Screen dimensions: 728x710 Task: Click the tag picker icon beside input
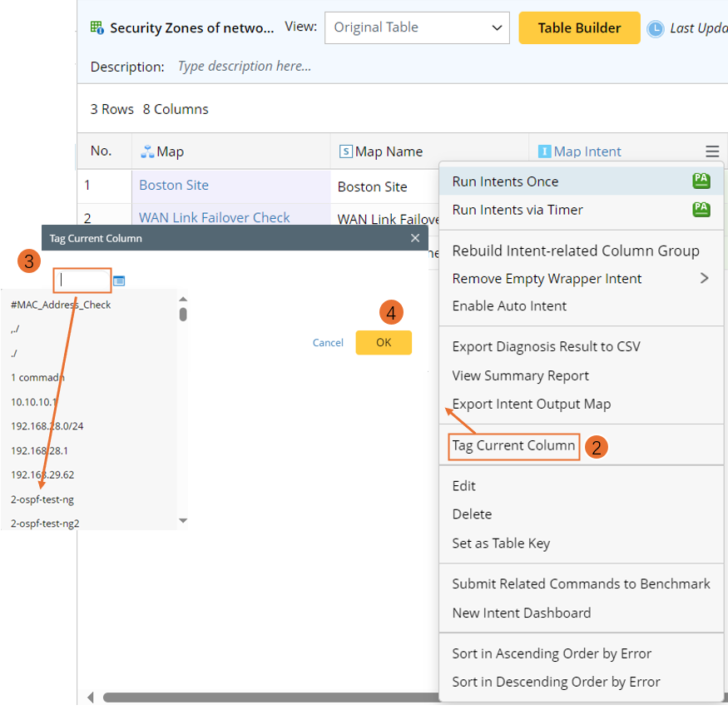[x=119, y=281]
